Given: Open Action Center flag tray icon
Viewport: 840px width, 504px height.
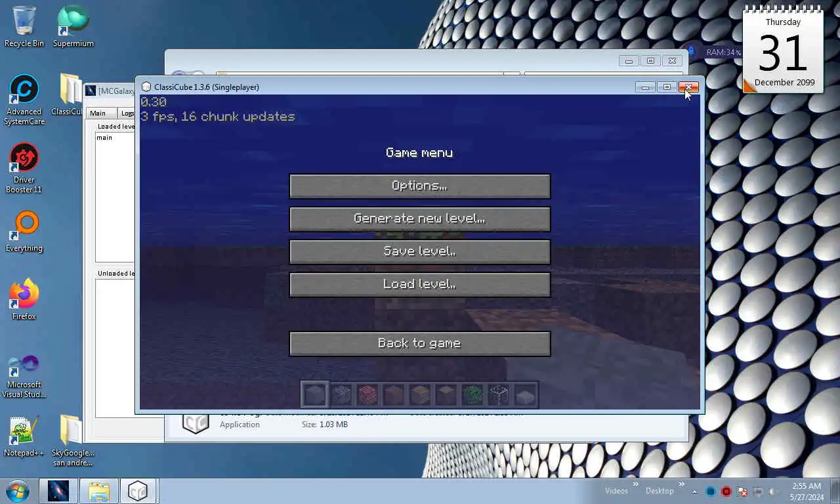Looking at the screenshot, I should tap(742, 492).
